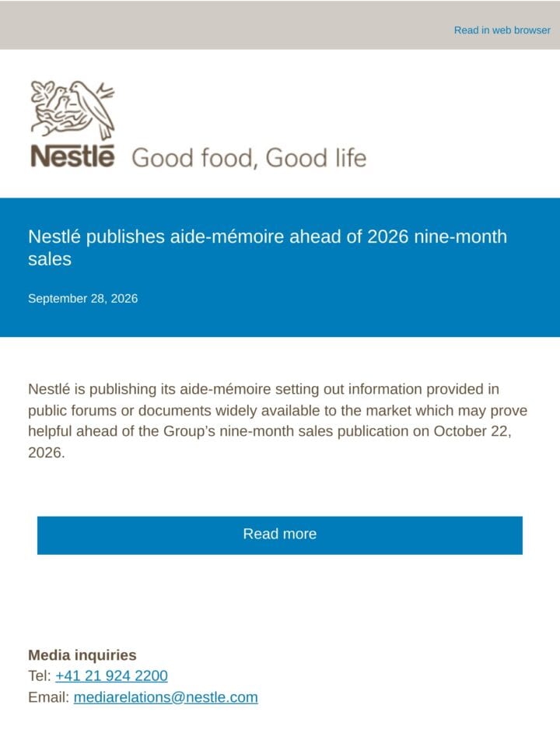Call the +41 21 924 2200 number

tap(111, 675)
